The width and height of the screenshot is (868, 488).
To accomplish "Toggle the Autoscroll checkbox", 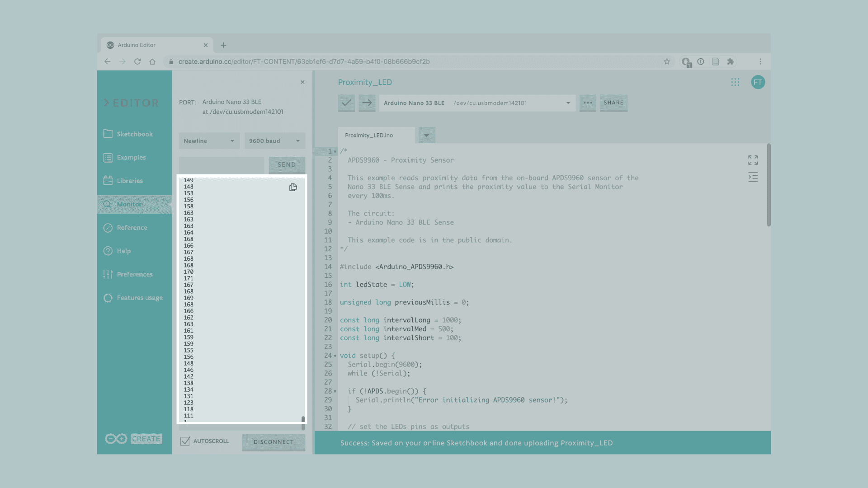I will [x=185, y=441].
